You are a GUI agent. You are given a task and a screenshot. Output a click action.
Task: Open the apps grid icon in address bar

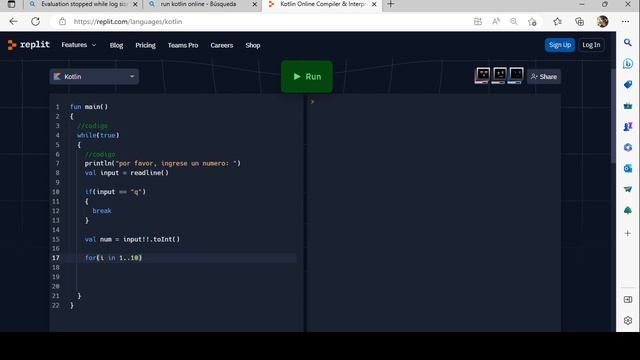478,22
